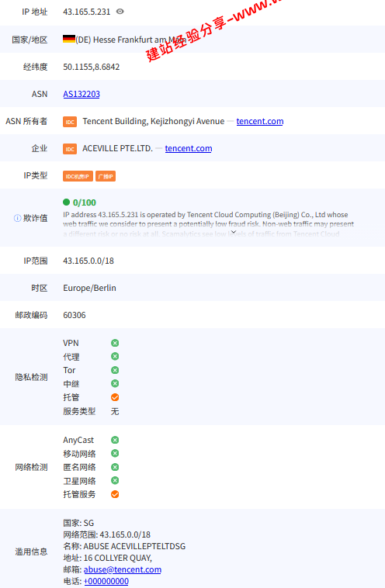Screen dimensions: 385x588
Task: Select Tencent Building, Kejizhongyi Avenue text
Action: tap(154, 121)
